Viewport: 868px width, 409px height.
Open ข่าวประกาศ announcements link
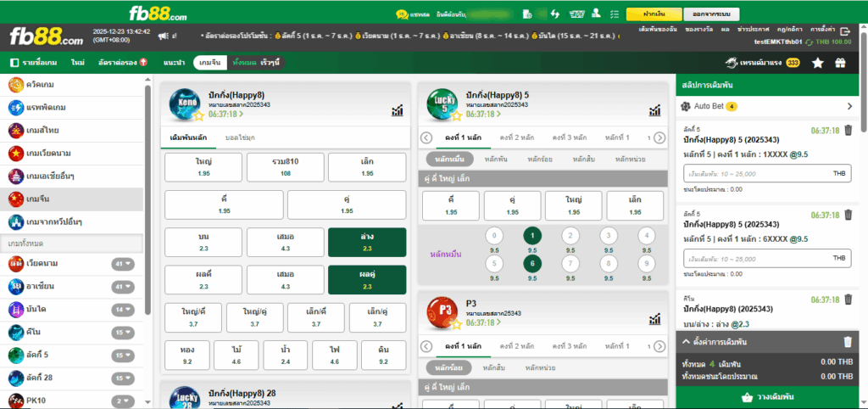tap(755, 28)
